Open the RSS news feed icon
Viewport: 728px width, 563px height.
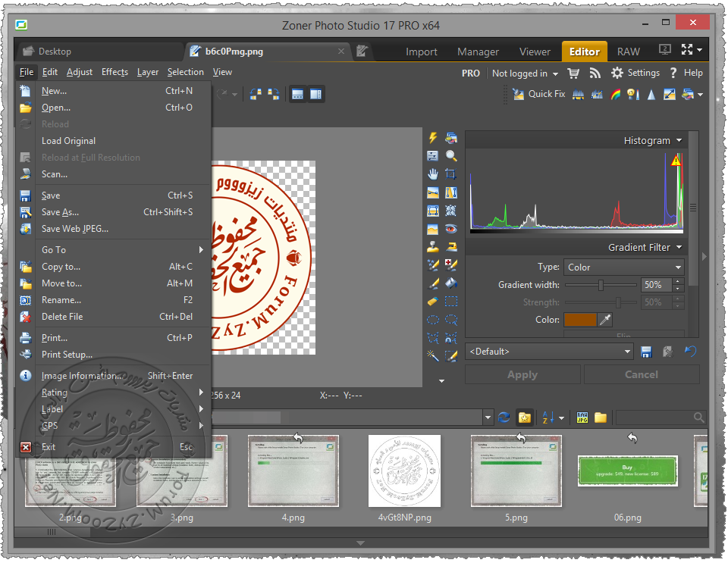pyautogui.click(x=595, y=74)
